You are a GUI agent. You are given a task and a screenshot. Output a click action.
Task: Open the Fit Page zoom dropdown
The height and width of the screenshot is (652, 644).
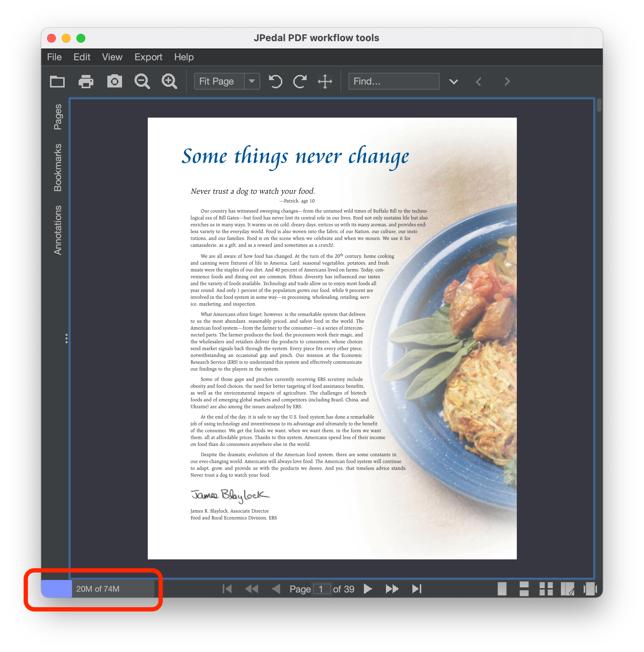(x=252, y=81)
